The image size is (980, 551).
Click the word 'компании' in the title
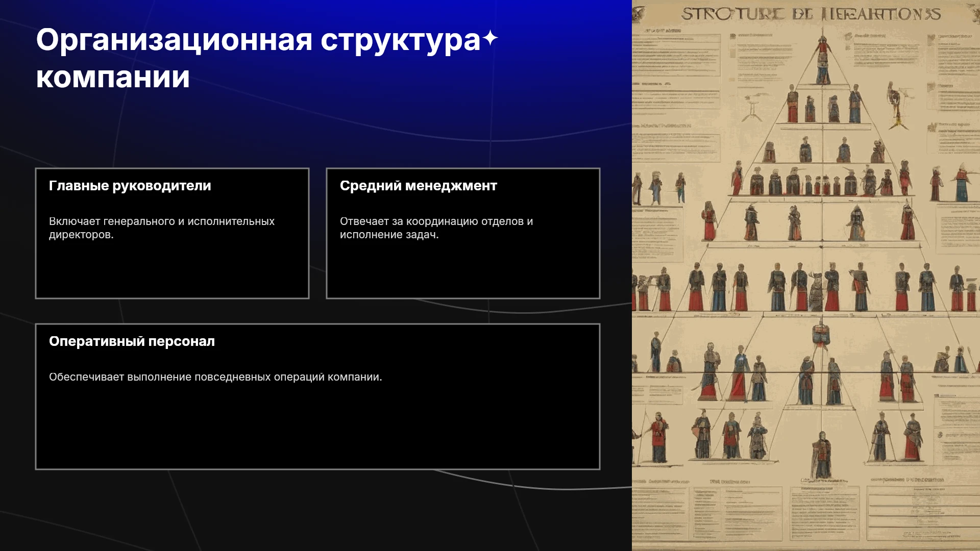point(113,77)
